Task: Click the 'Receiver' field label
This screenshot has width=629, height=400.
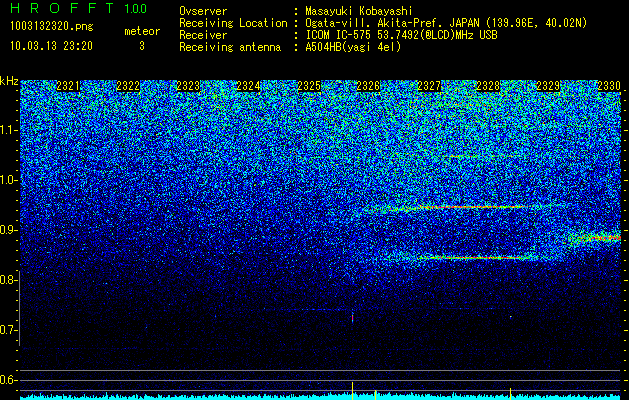Action: click(203, 35)
